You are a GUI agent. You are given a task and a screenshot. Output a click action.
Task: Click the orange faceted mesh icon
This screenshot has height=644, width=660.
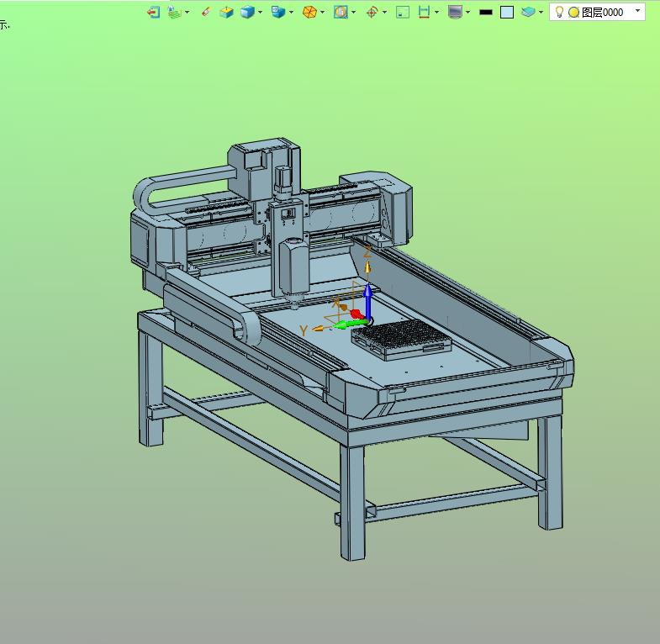309,13
